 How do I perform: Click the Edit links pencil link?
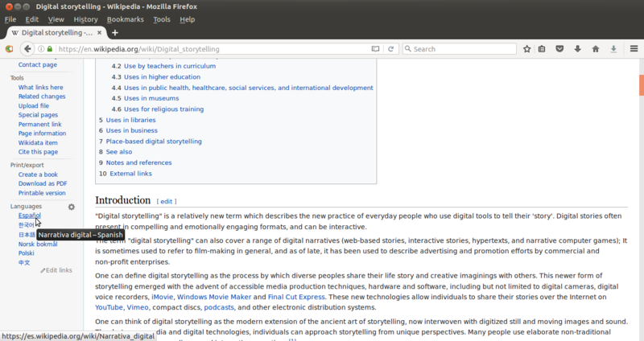tap(56, 270)
